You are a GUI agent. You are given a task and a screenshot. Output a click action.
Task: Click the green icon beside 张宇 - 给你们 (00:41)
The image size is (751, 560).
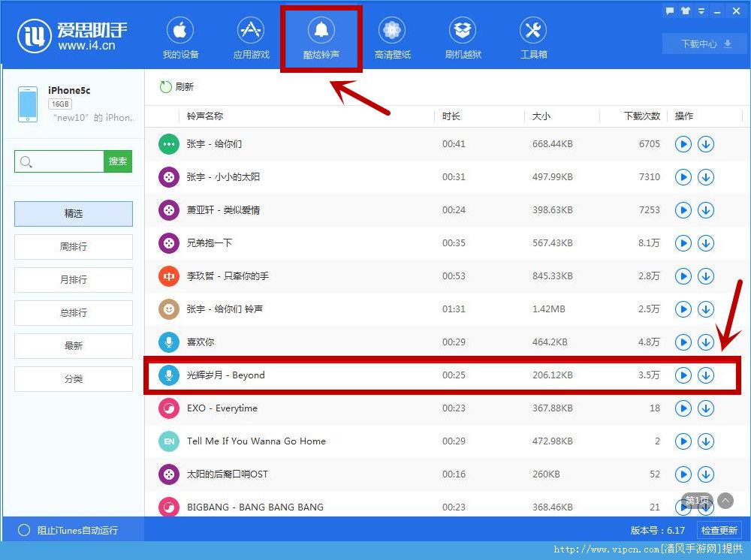[x=168, y=143]
